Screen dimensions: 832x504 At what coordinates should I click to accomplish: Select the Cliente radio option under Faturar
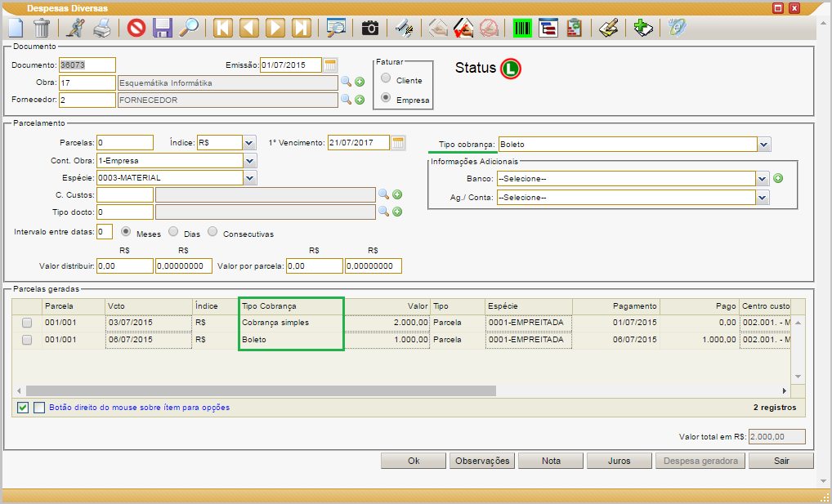click(386, 78)
